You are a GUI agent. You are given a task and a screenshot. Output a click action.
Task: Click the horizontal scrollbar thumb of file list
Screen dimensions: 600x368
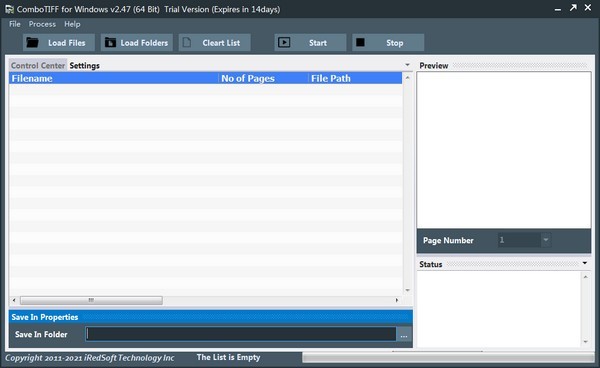coord(91,300)
